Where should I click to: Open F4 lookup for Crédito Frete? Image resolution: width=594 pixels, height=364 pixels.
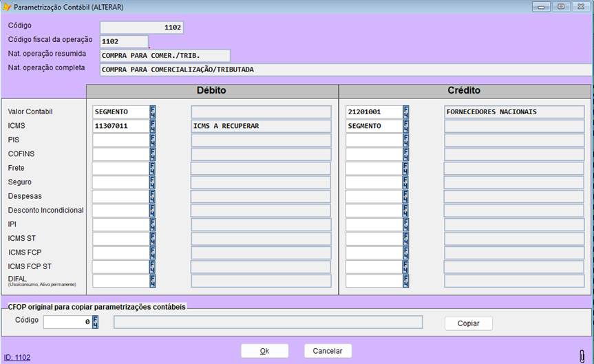tap(406, 169)
